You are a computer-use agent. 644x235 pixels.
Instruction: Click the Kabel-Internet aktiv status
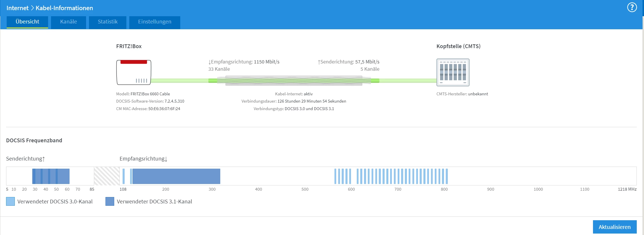294,94
